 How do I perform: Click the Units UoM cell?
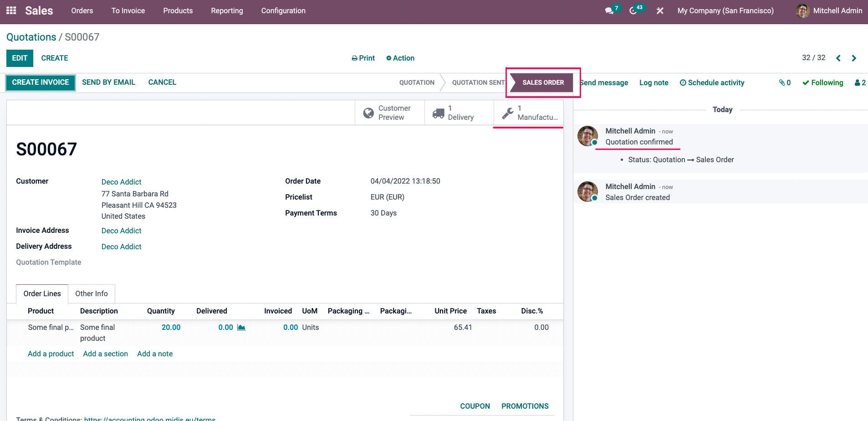(311, 328)
